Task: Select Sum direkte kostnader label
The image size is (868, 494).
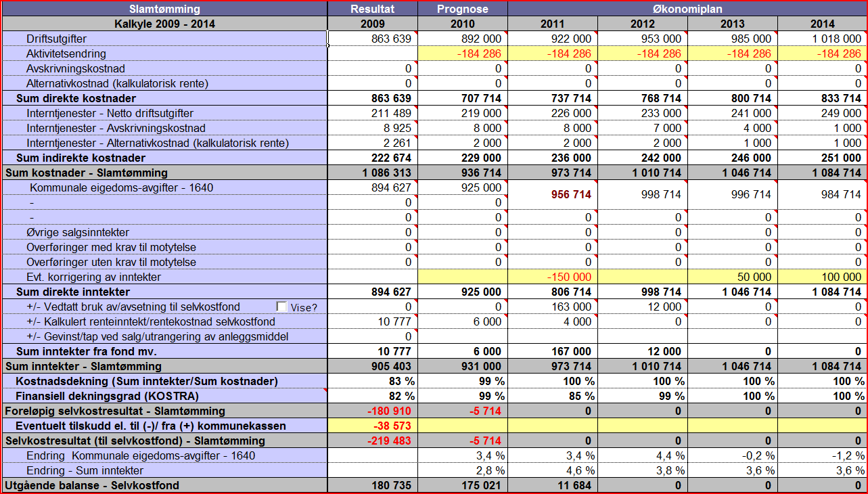Action: [x=164, y=98]
